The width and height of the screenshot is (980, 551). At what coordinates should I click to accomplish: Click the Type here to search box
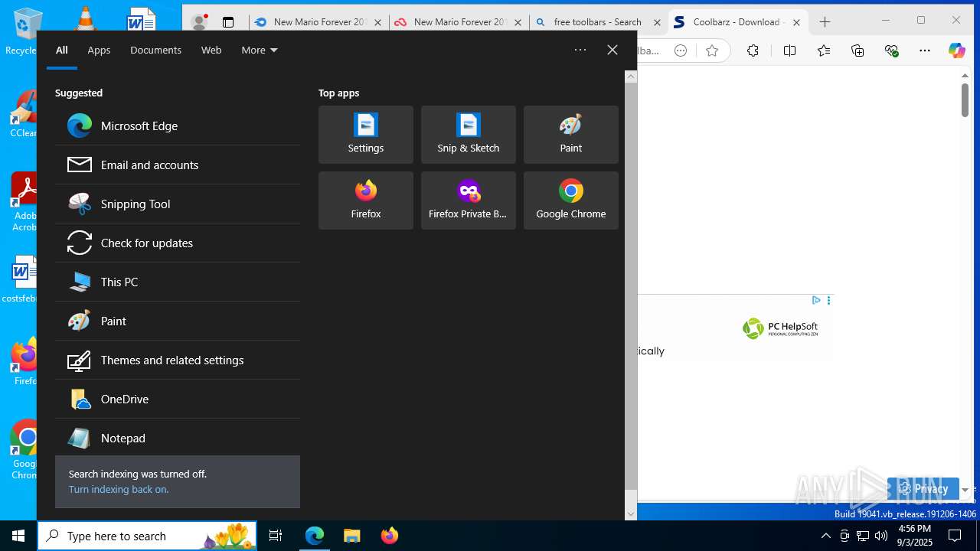click(147, 536)
